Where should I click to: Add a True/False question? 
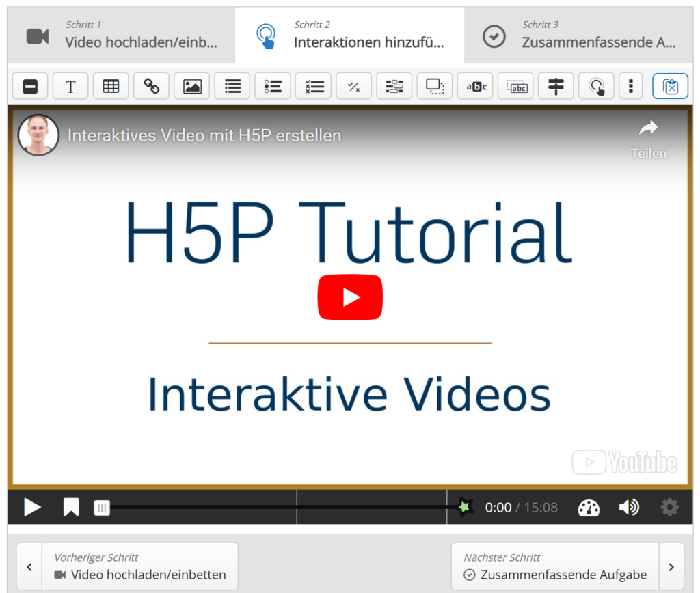click(353, 86)
